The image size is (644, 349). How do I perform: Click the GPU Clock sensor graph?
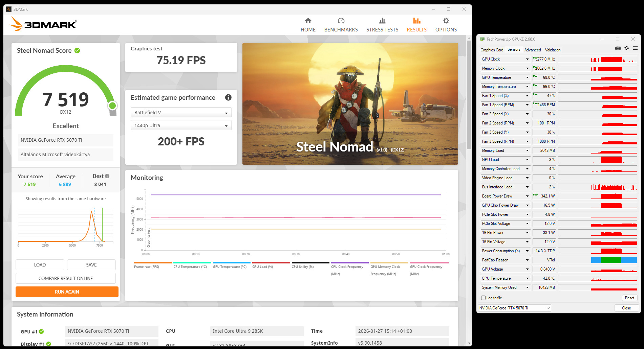tap(598, 59)
